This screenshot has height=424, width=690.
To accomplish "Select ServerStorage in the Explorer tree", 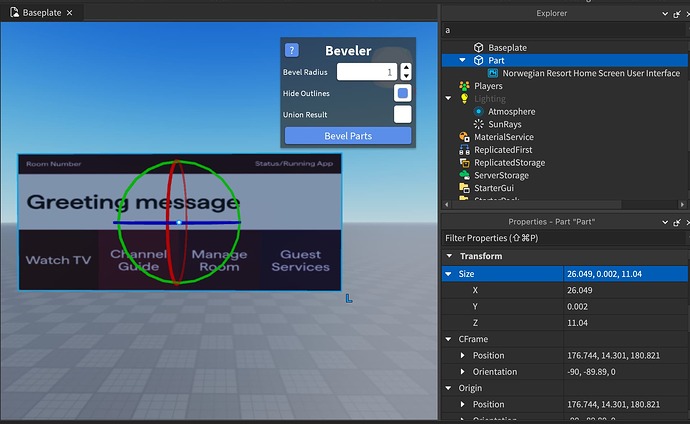I will tap(501, 175).
